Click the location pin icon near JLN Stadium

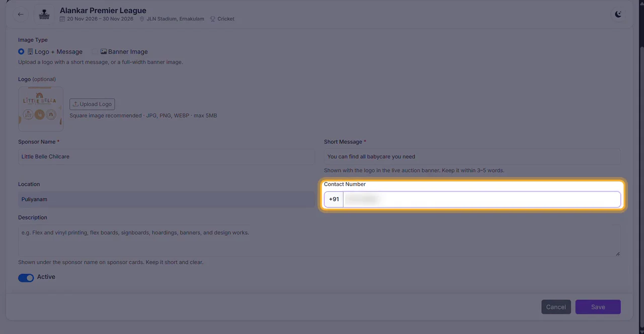click(x=142, y=19)
